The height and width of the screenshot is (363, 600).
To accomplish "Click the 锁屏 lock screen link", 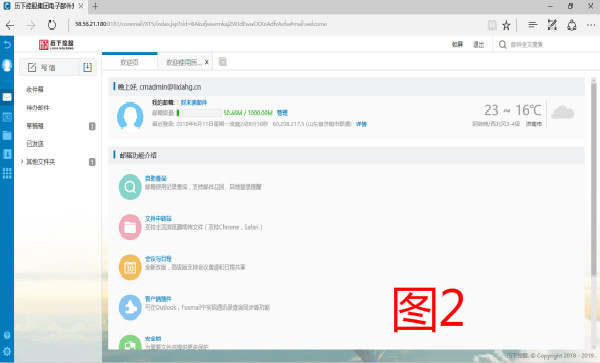I will tap(457, 44).
